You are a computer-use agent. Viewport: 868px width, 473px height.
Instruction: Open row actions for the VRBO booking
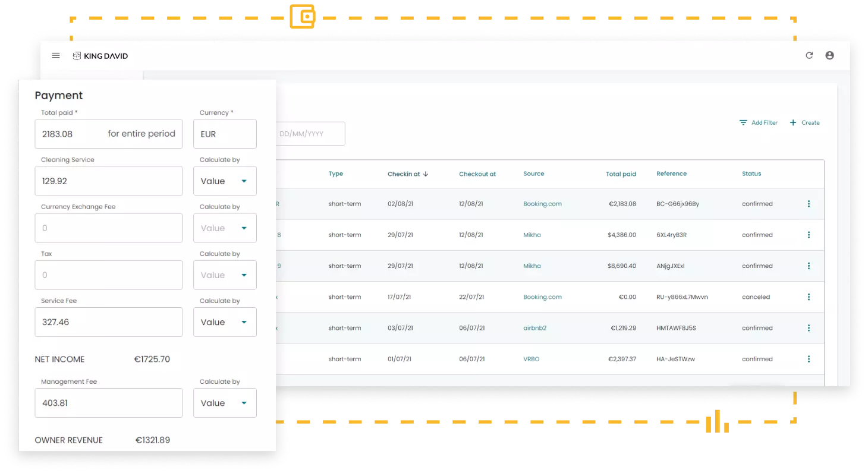pos(809,359)
